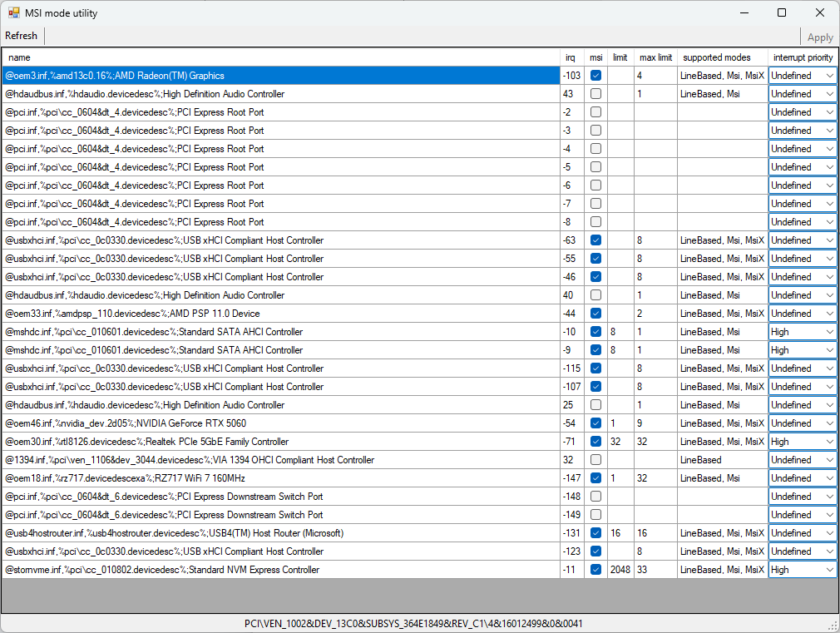Toggle MSI checkbox for USB4(TM) Host Router
This screenshot has height=633, width=840.
click(595, 533)
